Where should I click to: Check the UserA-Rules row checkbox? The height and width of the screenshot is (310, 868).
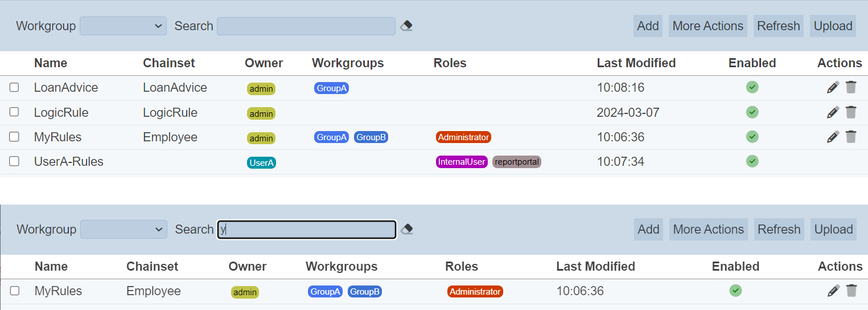(14, 161)
